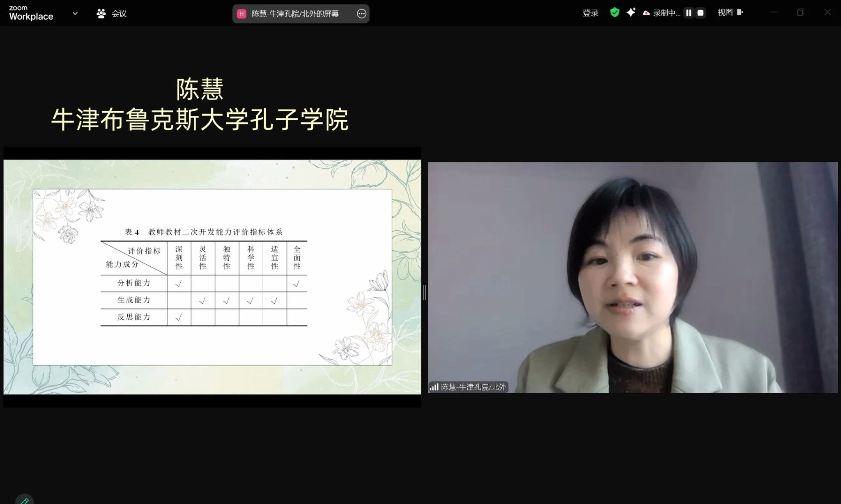Close the Zoom meeting window
841x504 pixels.
[827, 12]
